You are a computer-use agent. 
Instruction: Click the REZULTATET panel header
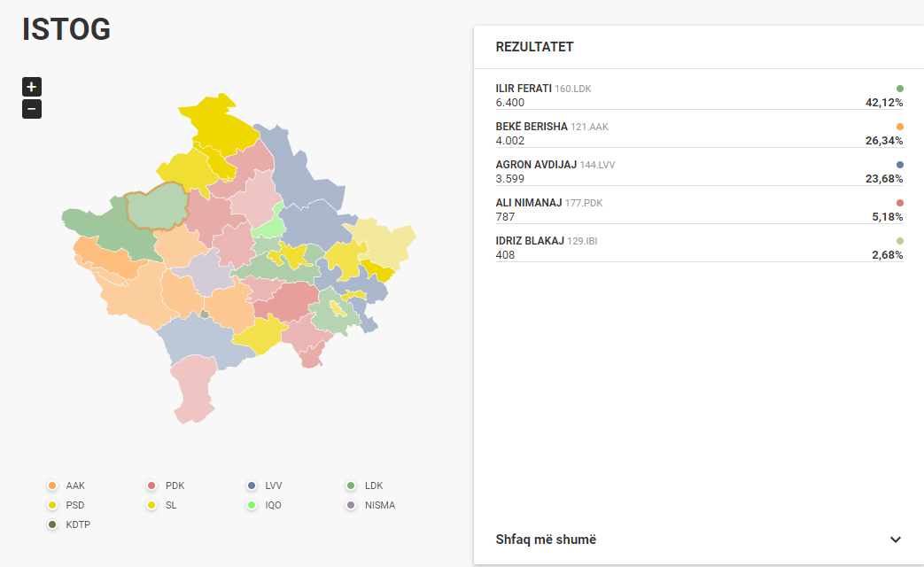click(534, 47)
